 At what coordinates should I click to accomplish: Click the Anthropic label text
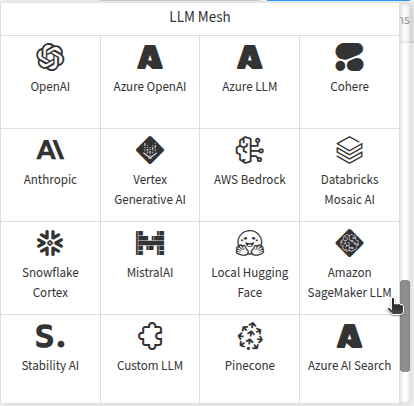tap(50, 180)
